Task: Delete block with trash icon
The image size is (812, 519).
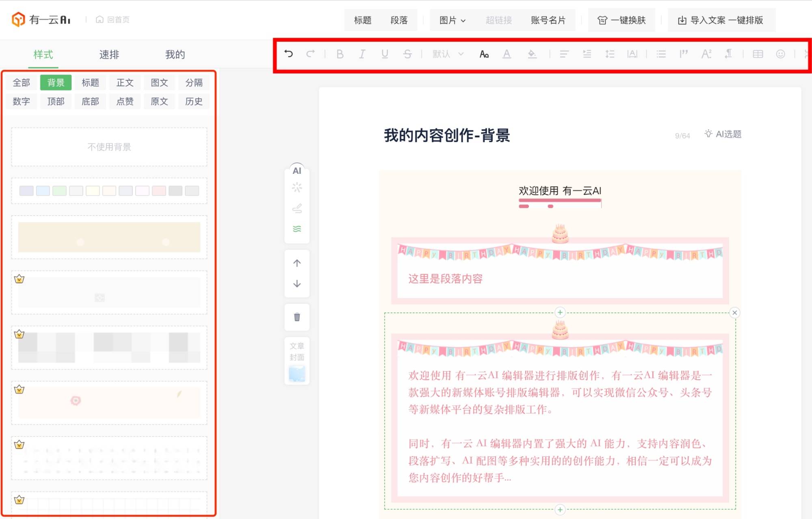Action: pyautogui.click(x=297, y=317)
